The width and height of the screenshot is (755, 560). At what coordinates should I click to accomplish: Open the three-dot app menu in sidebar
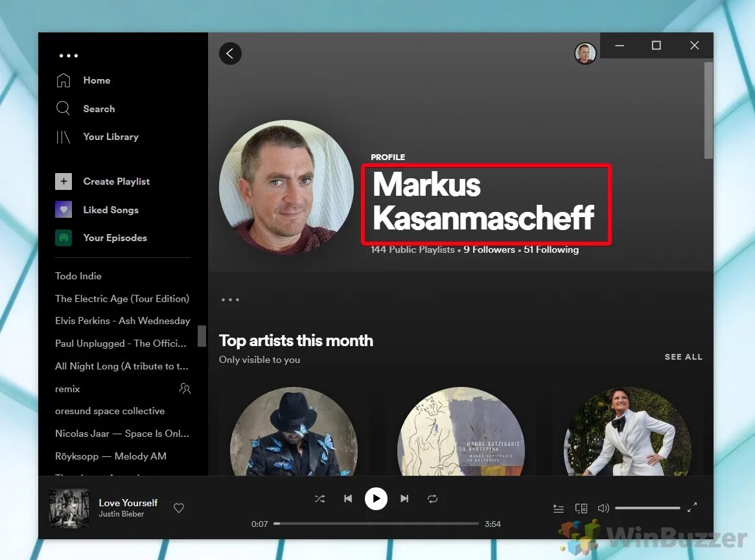pyautogui.click(x=69, y=56)
